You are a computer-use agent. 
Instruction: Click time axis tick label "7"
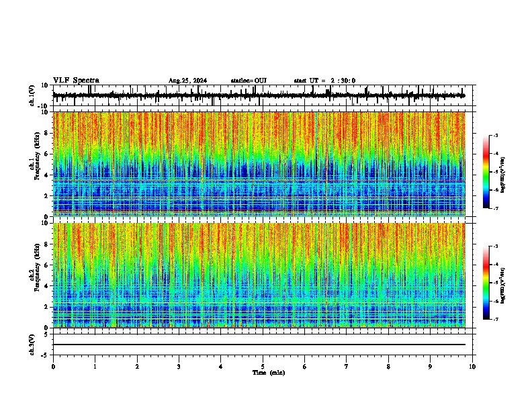[347, 366]
